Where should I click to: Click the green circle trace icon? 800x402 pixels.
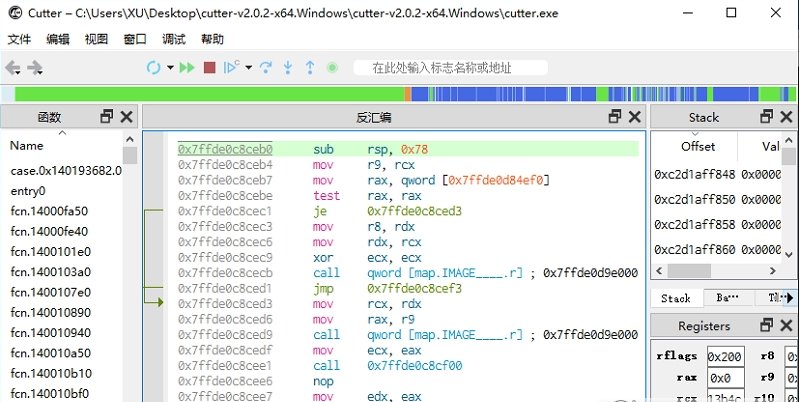click(x=332, y=67)
